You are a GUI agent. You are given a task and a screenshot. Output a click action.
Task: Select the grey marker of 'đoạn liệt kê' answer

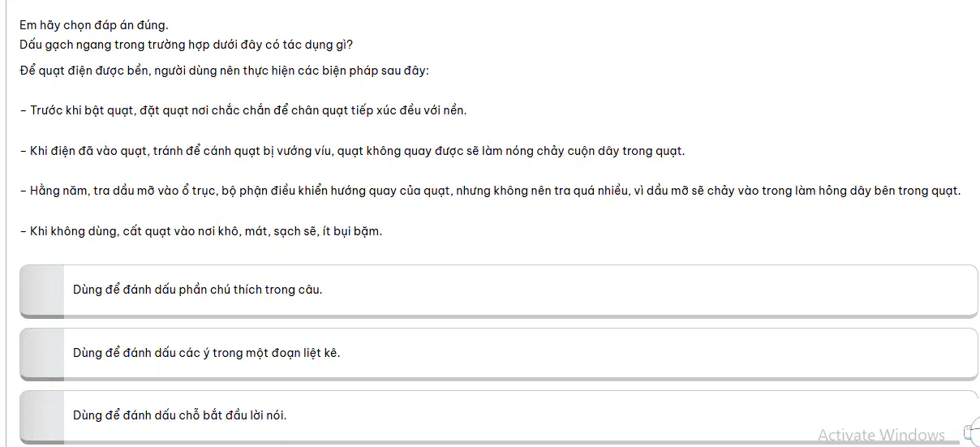pyautogui.click(x=42, y=353)
